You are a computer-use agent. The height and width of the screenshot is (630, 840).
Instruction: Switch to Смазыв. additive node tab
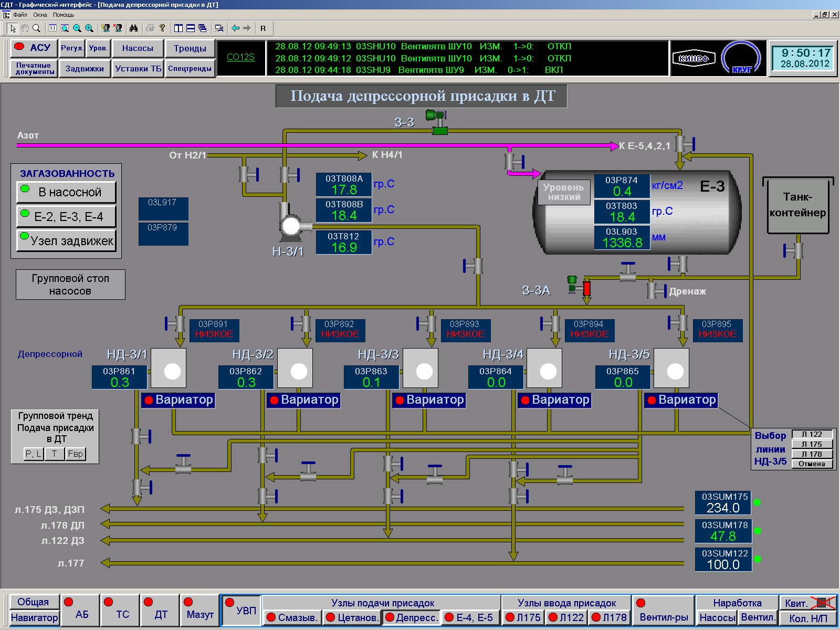tap(292, 617)
